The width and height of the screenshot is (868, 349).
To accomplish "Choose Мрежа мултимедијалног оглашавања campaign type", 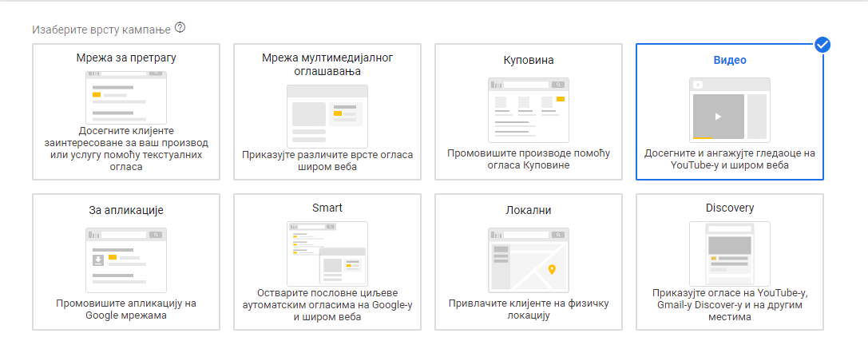I will click(327, 112).
